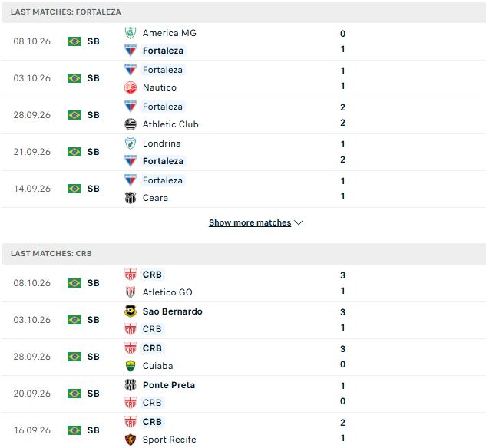
Task: Click the Sao Bernardo club crest
Action: [131, 311]
